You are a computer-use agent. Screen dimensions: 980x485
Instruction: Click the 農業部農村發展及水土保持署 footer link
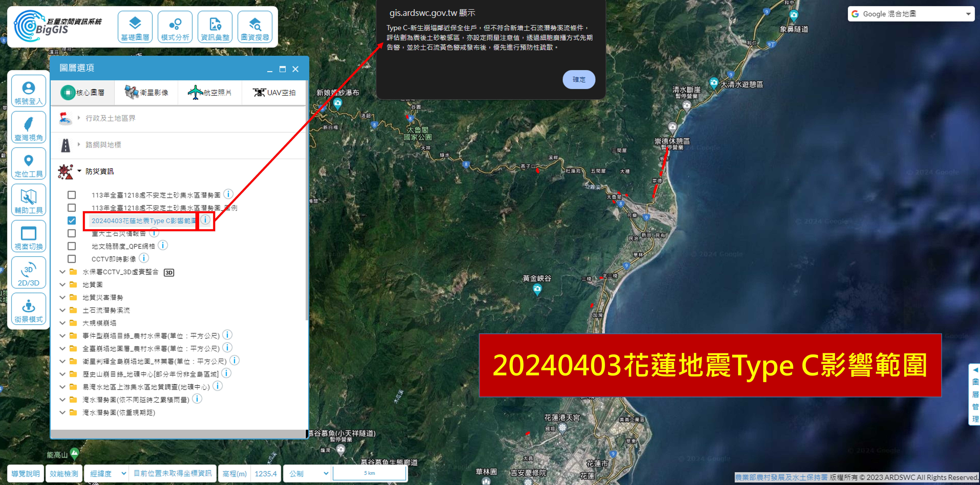781,477
